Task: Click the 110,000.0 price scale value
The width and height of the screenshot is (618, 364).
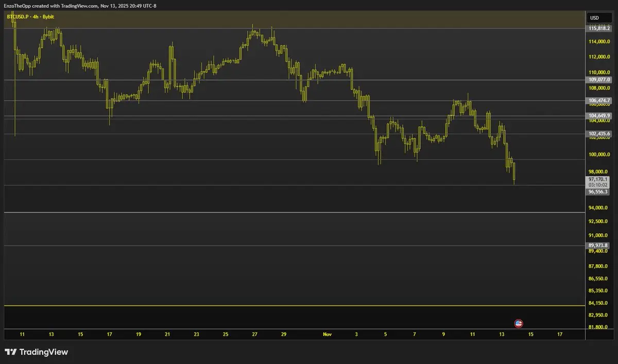Action: [x=599, y=72]
